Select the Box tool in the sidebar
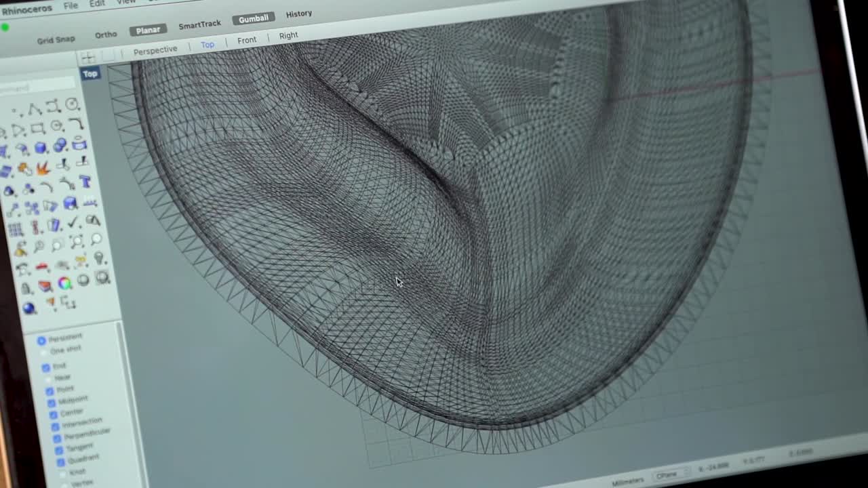The image size is (868, 488). pos(39,148)
